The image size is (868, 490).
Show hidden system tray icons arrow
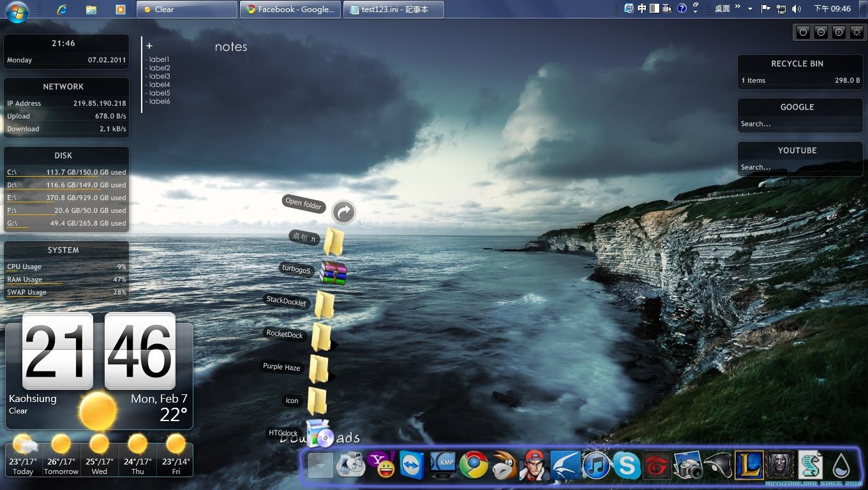tap(750, 9)
